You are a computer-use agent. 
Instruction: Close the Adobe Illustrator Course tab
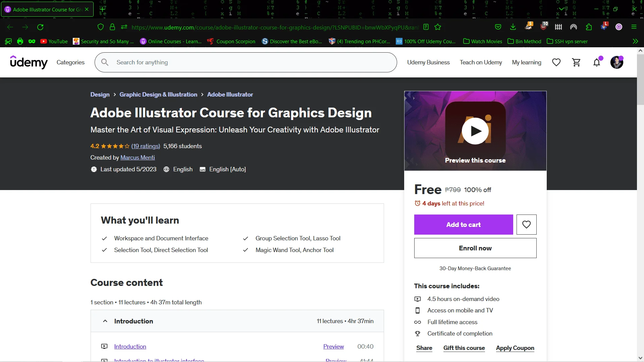coord(87,9)
